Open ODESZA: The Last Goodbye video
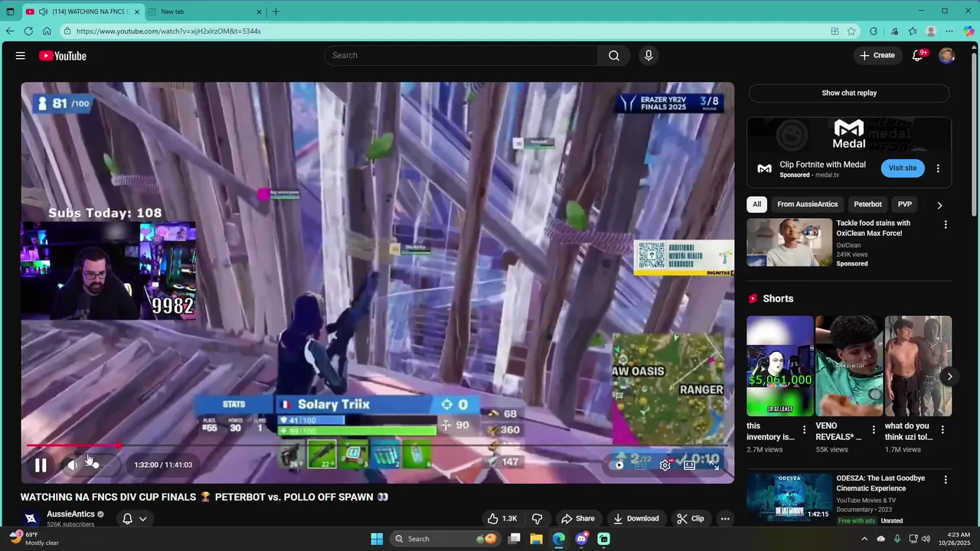Viewport: 980px width, 551px height. tap(789, 497)
